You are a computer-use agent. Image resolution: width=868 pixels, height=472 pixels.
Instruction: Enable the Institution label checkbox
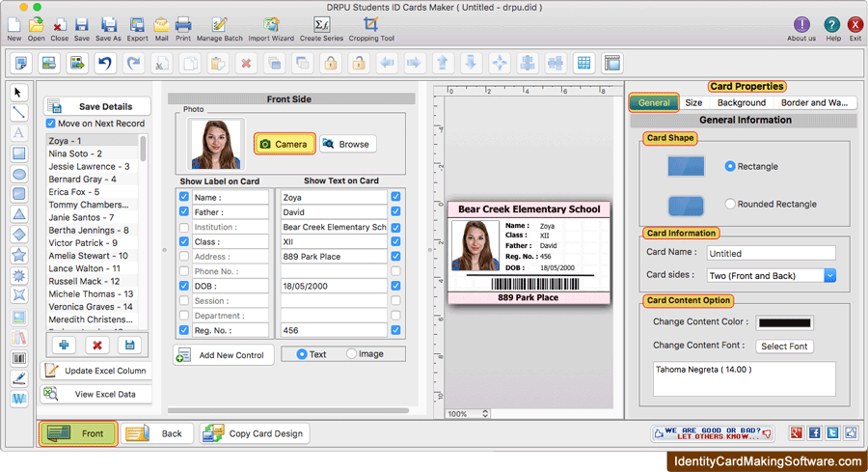point(184,227)
